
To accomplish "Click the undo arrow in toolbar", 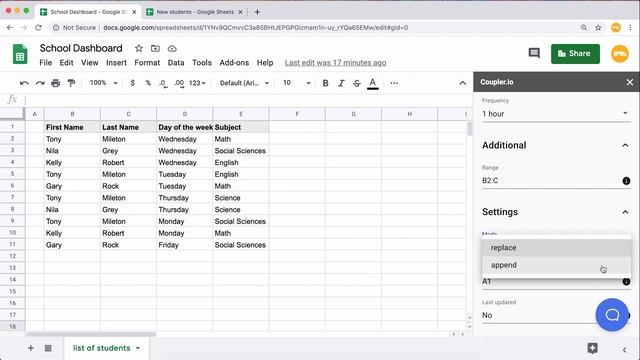I will [24, 83].
